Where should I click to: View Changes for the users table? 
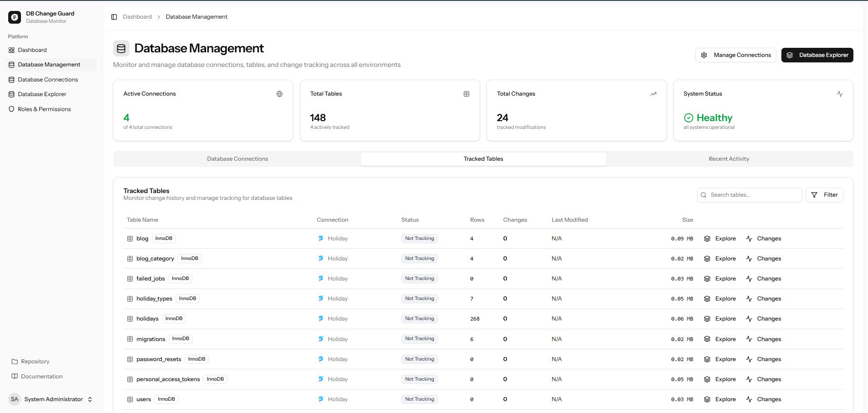764,399
